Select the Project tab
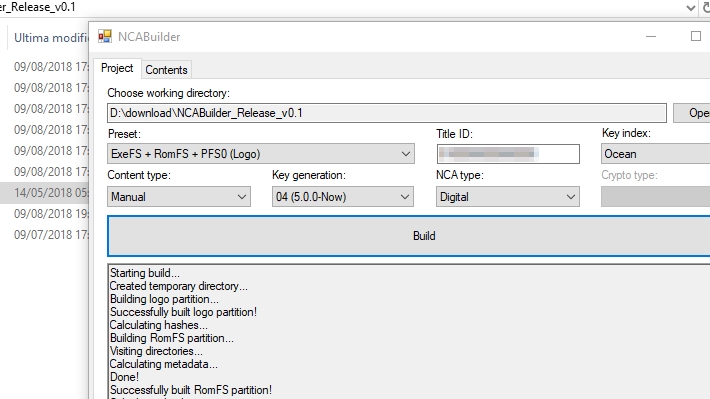710x399 pixels. [x=117, y=68]
